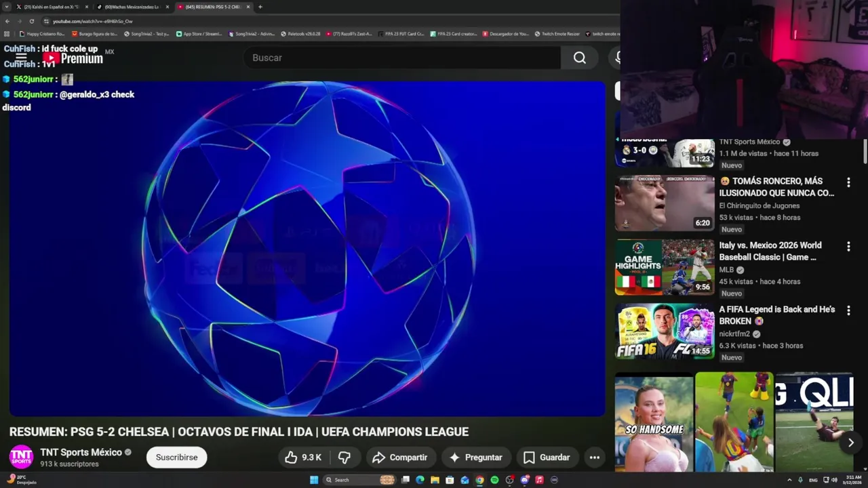Open the Descargador de You... bookmark
Screen dimensions: 868x488
(x=505, y=34)
